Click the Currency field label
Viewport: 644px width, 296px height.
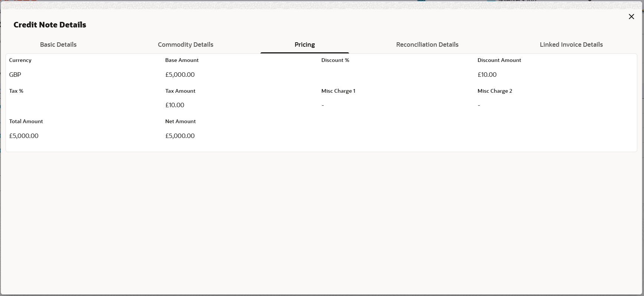[20, 60]
